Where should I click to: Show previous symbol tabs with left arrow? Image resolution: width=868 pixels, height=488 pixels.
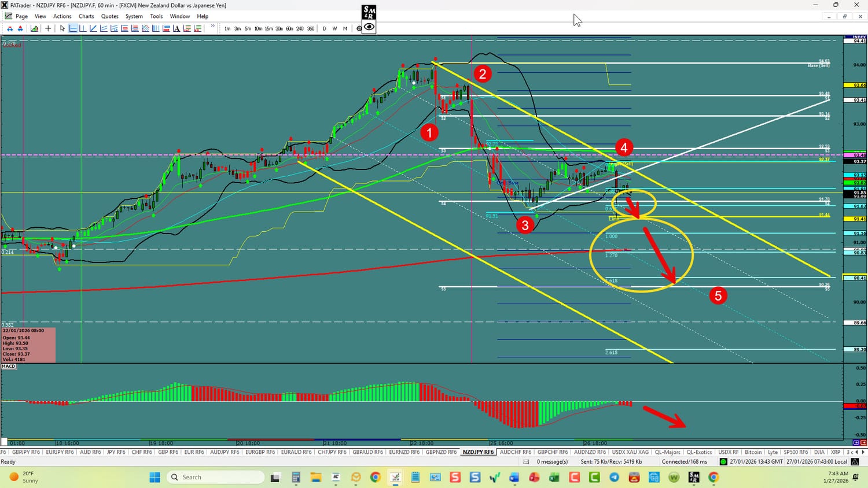click(x=857, y=452)
